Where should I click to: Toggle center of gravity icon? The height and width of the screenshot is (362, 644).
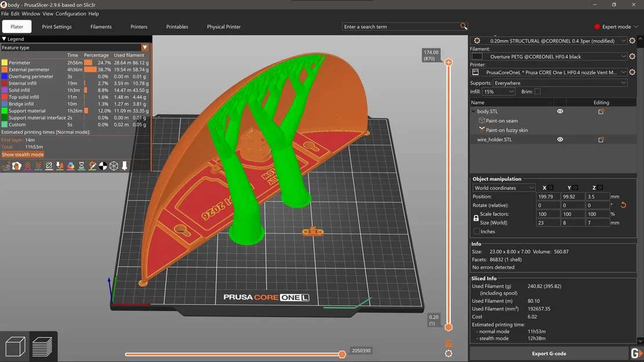pyautogui.click(x=103, y=166)
